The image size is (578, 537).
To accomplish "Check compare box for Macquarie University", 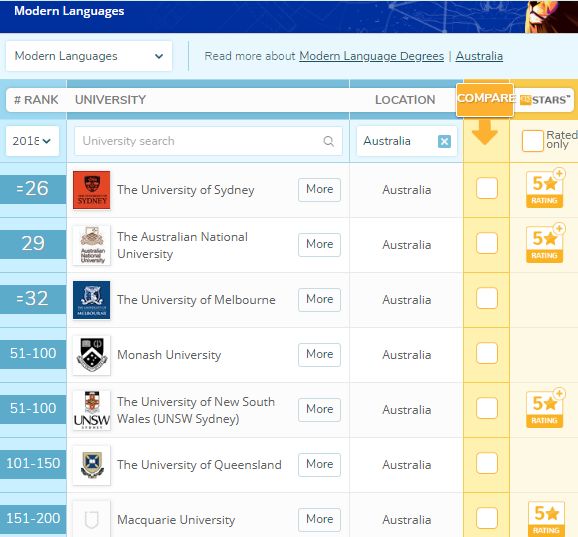I will point(487,517).
